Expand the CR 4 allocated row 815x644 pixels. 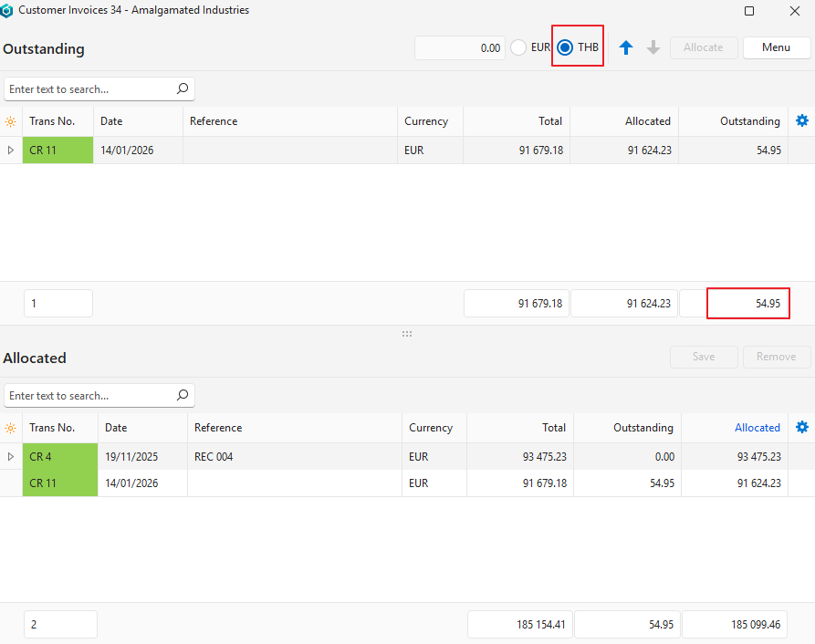[x=11, y=457]
